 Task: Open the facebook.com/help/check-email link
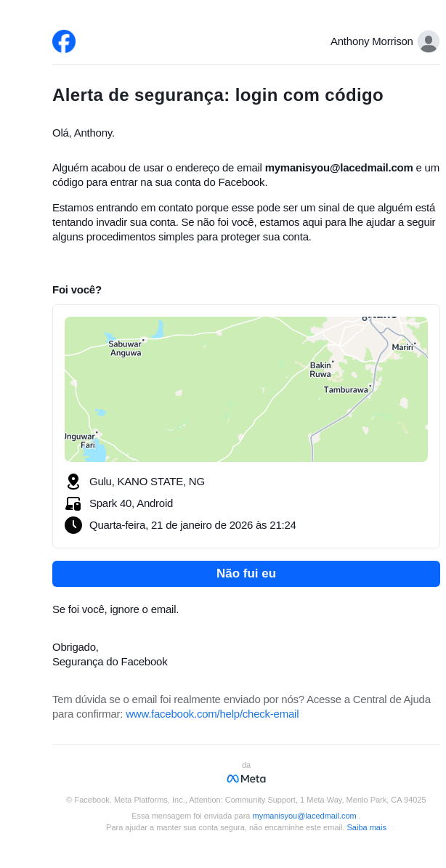tap(212, 714)
